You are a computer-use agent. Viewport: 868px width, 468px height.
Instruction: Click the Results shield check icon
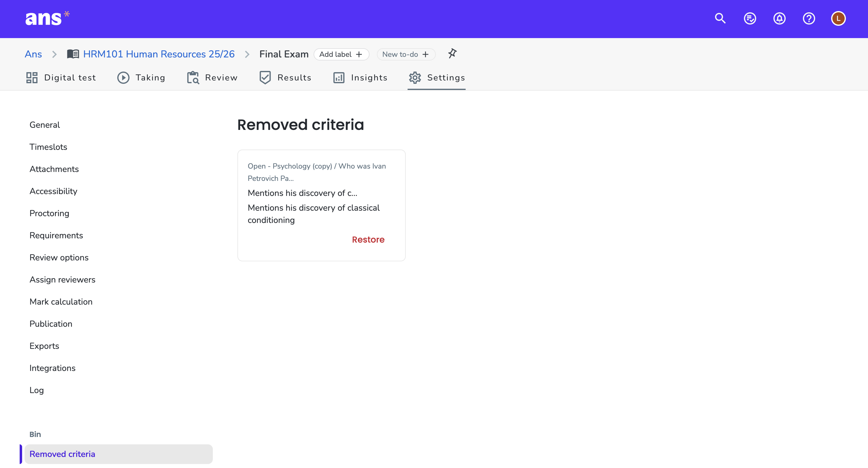pyautogui.click(x=265, y=77)
